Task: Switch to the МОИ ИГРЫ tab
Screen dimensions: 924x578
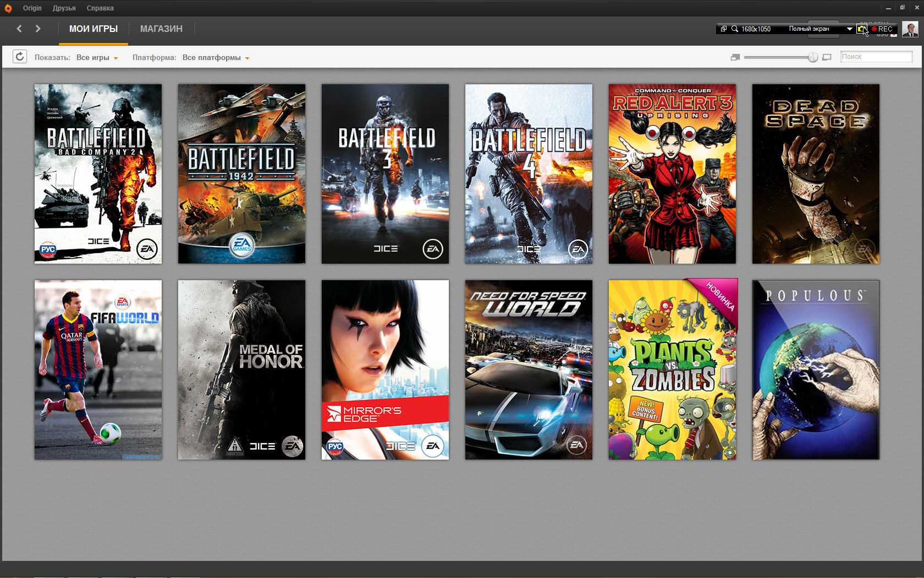Action: pyautogui.click(x=94, y=29)
